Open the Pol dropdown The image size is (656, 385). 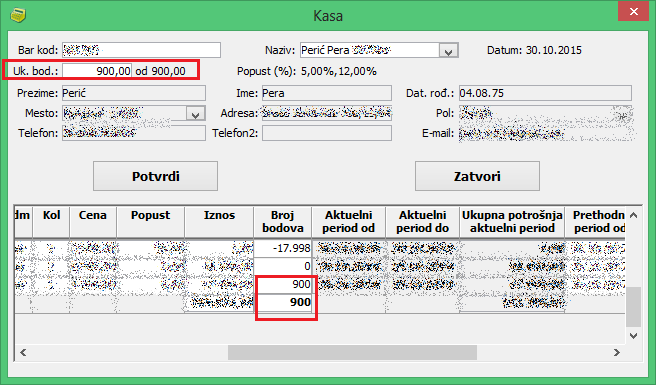623,114
